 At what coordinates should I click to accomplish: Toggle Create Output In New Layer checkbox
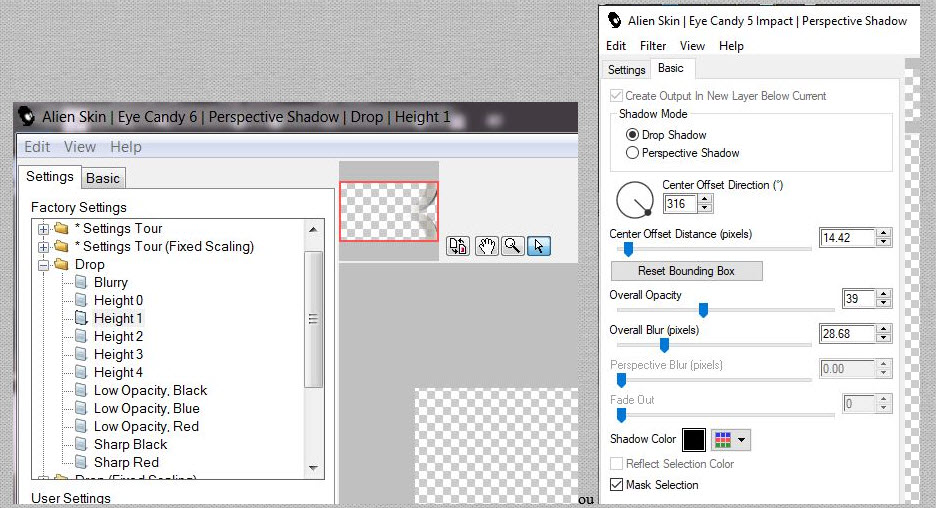(616, 96)
